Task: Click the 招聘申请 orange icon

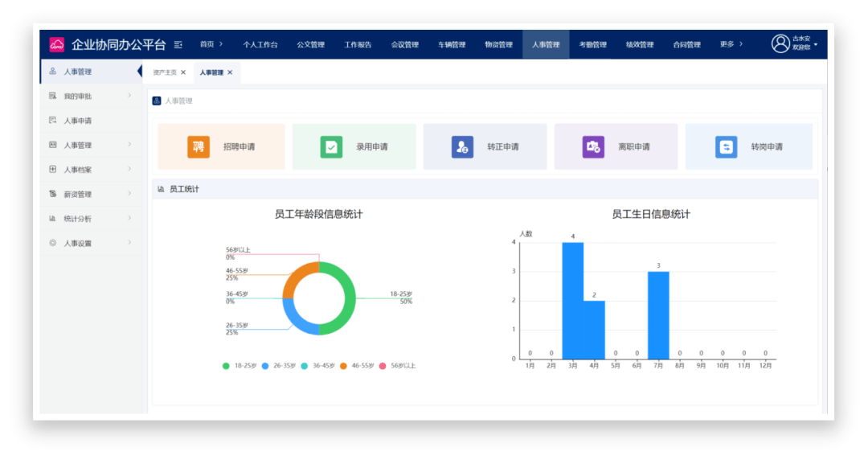Action: coord(199,147)
